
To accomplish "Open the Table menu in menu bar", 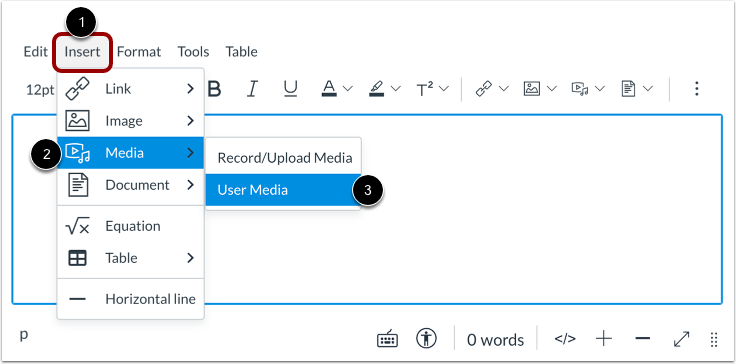I will coord(241,52).
